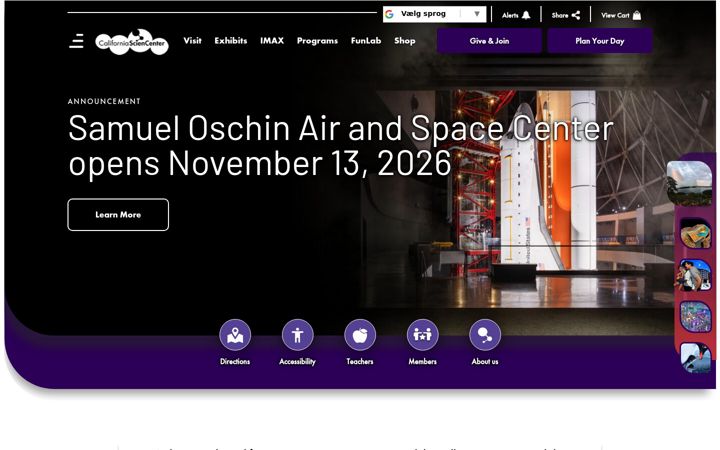The width and height of the screenshot is (720, 450).
Task: Open the Exhibits menu
Action: 231,40
